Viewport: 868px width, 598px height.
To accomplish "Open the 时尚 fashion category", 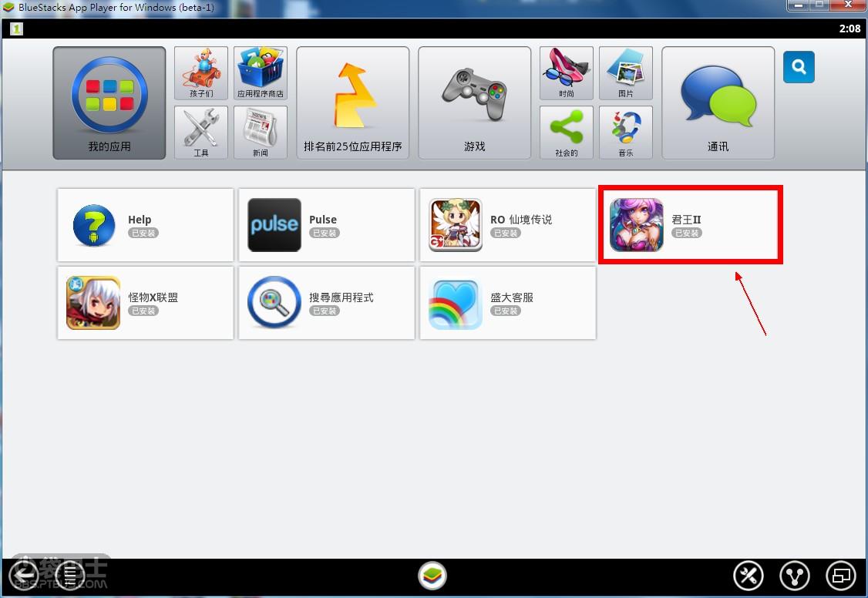I will coord(567,73).
